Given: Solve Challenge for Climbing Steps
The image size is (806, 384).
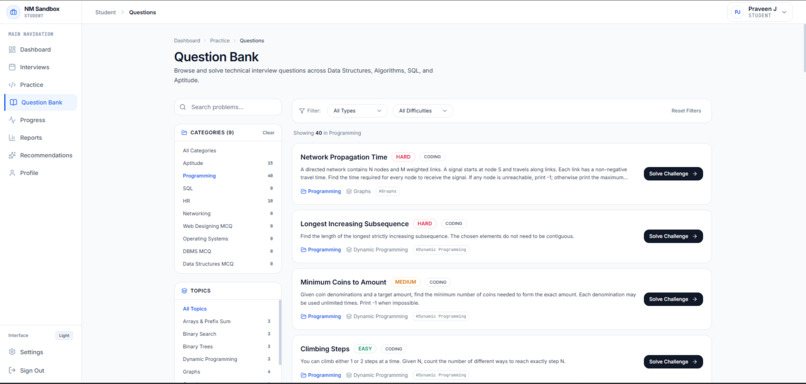Looking at the screenshot, I should [x=673, y=362].
